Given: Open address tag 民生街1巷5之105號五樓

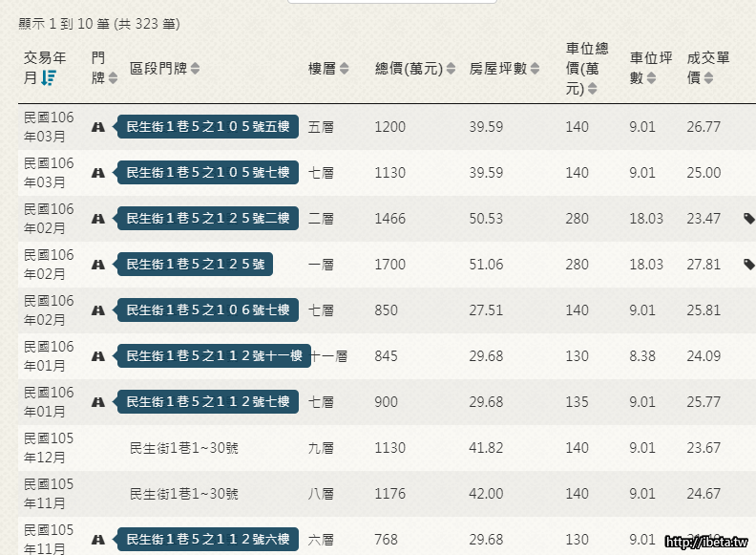Looking at the screenshot, I should pyautogui.click(x=206, y=127).
